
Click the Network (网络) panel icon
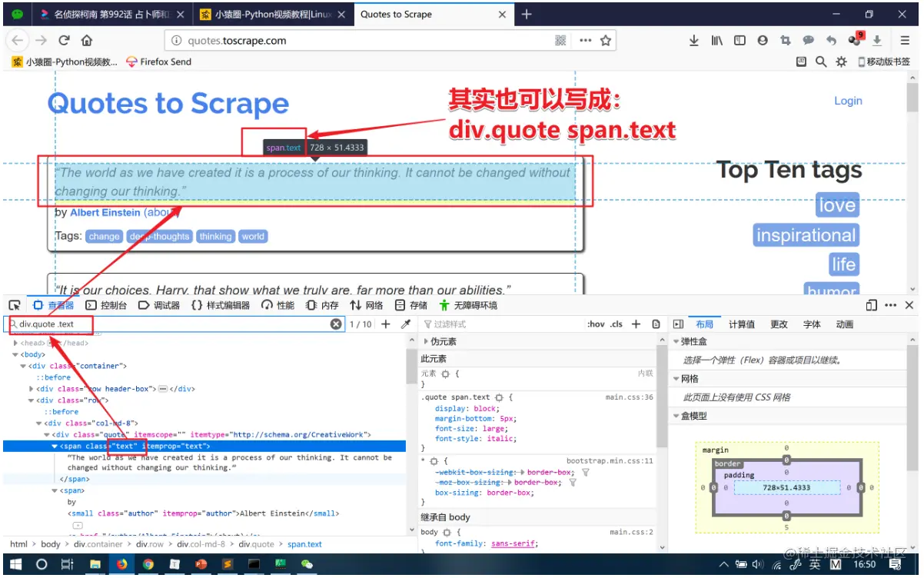pyautogui.click(x=367, y=305)
